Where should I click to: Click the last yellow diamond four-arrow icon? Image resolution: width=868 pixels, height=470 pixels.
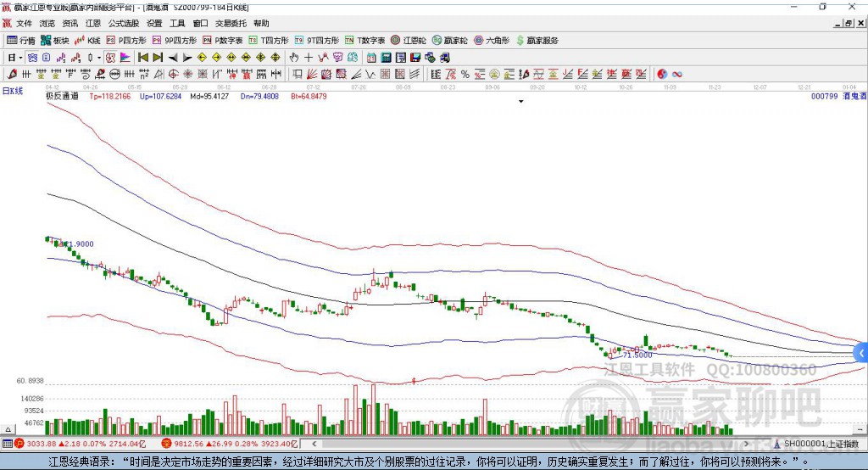[x=275, y=58]
